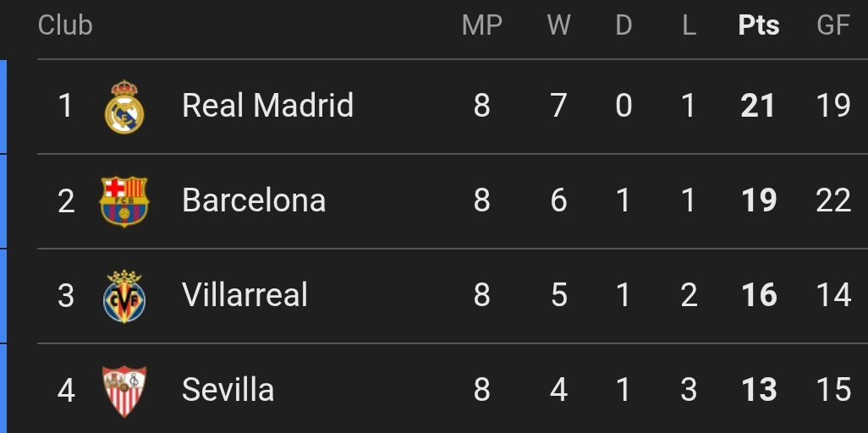
Task: Click the W column header
Action: (x=558, y=25)
